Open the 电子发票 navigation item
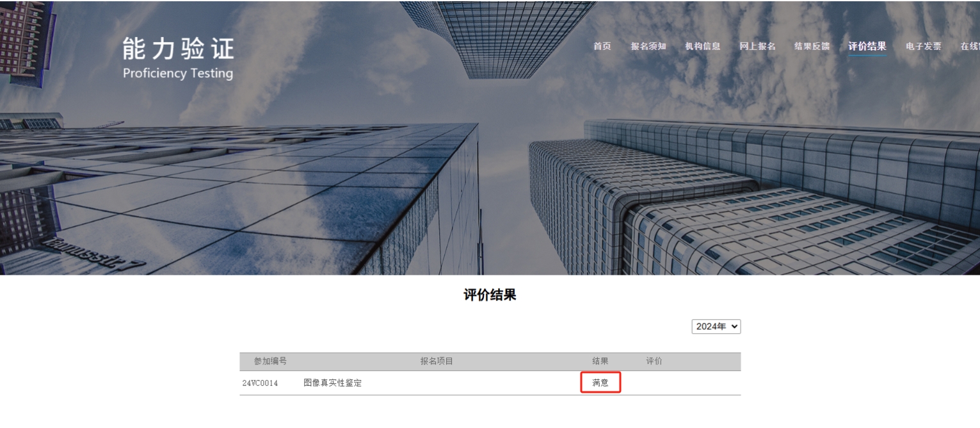The width and height of the screenshot is (980, 428). pos(924,46)
